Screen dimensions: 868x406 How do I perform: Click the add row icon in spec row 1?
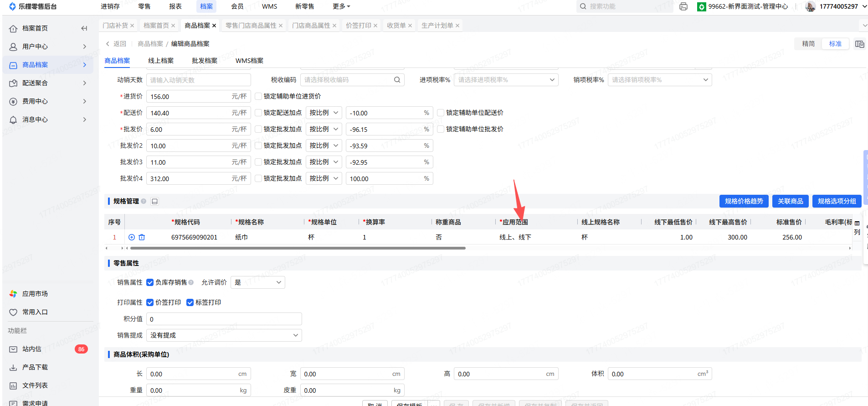(x=132, y=237)
